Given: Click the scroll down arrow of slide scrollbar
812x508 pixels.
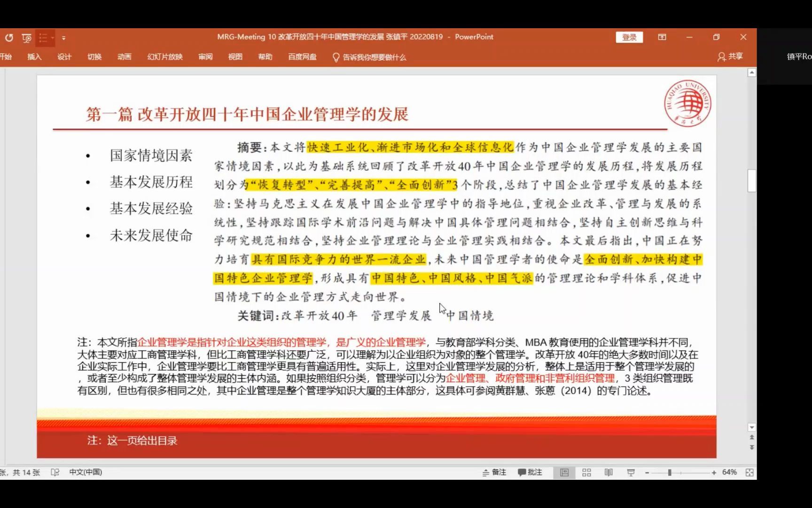Looking at the screenshot, I should tap(752, 428).
